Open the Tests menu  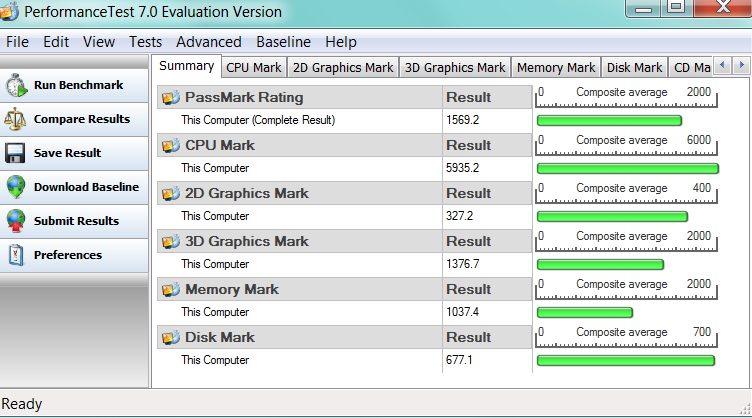pos(145,42)
